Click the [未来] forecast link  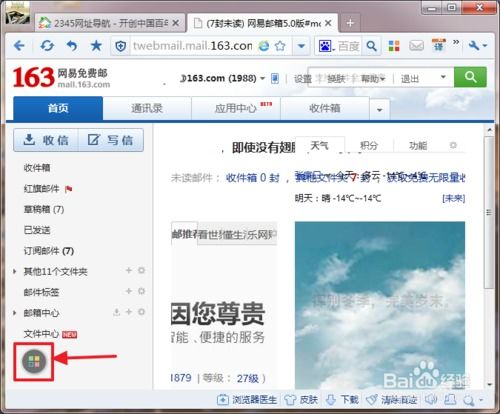(x=453, y=198)
